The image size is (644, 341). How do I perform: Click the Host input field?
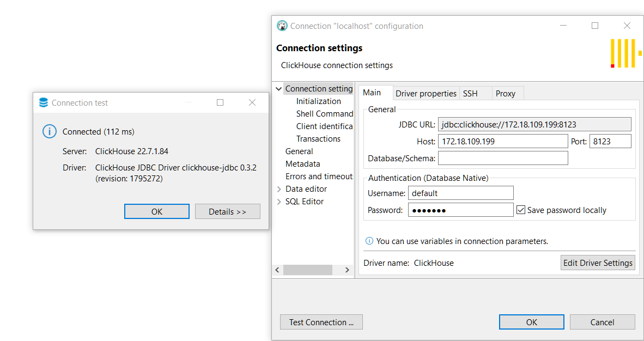click(503, 141)
